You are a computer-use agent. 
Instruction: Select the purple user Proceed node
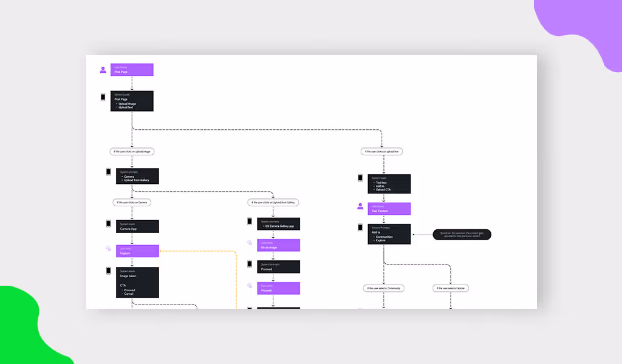(278, 288)
